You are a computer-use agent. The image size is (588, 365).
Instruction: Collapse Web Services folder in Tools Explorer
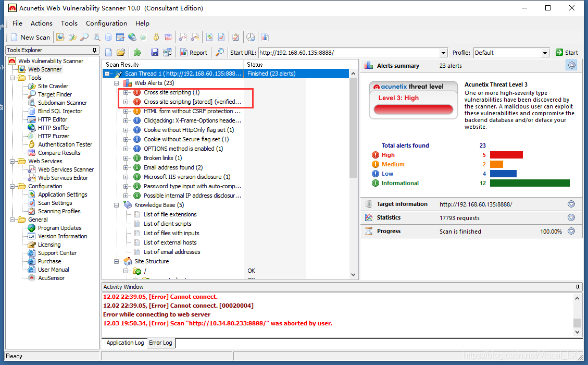tap(12, 161)
